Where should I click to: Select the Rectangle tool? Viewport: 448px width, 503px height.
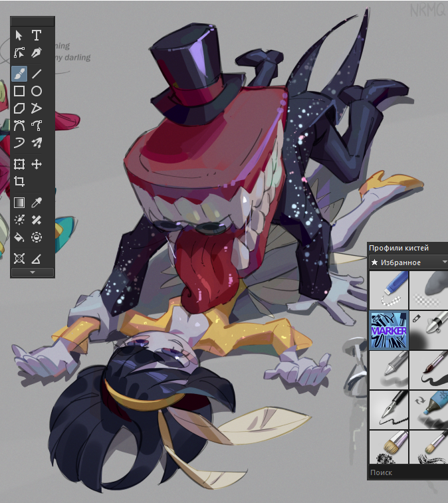click(19, 91)
